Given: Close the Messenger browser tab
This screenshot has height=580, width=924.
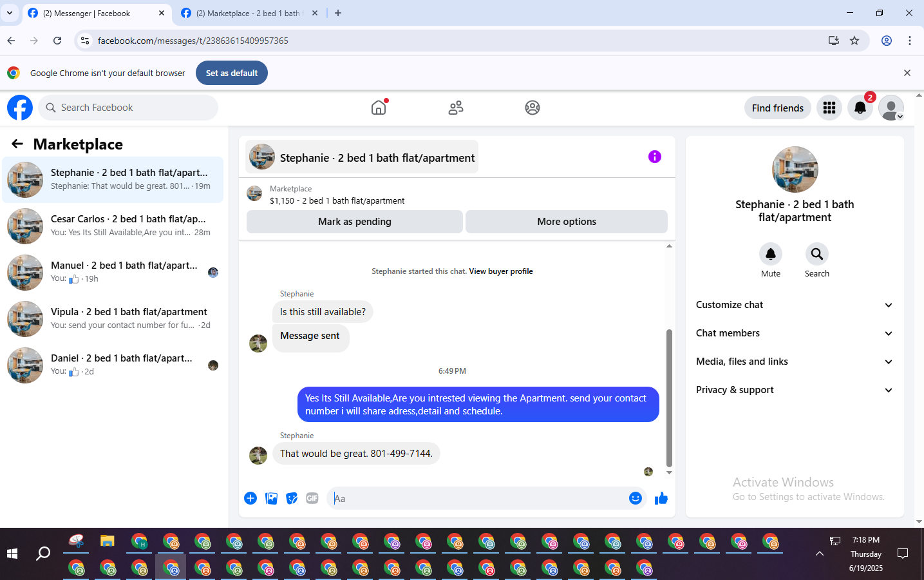Looking at the screenshot, I should tap(161, 13).
